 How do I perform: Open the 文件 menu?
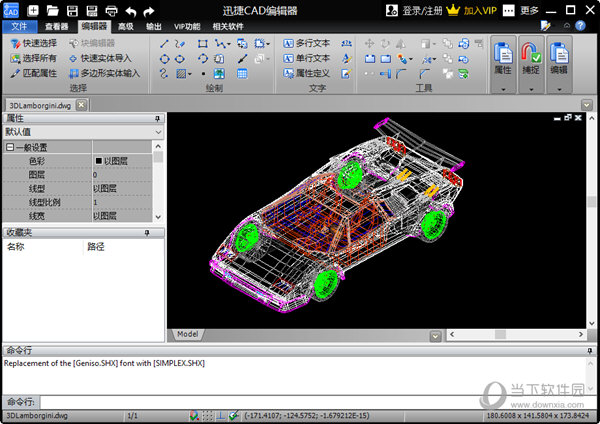tap(20, 26)
